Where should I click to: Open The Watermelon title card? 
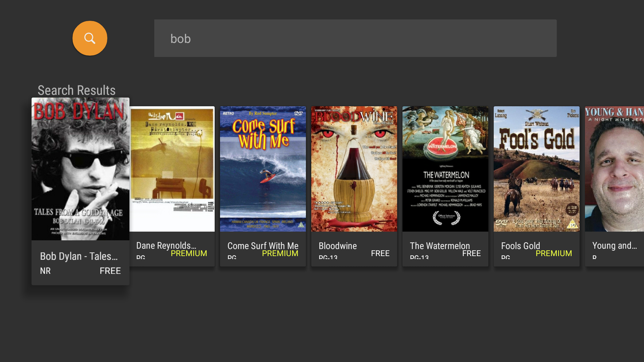click(x=445, y=168)
